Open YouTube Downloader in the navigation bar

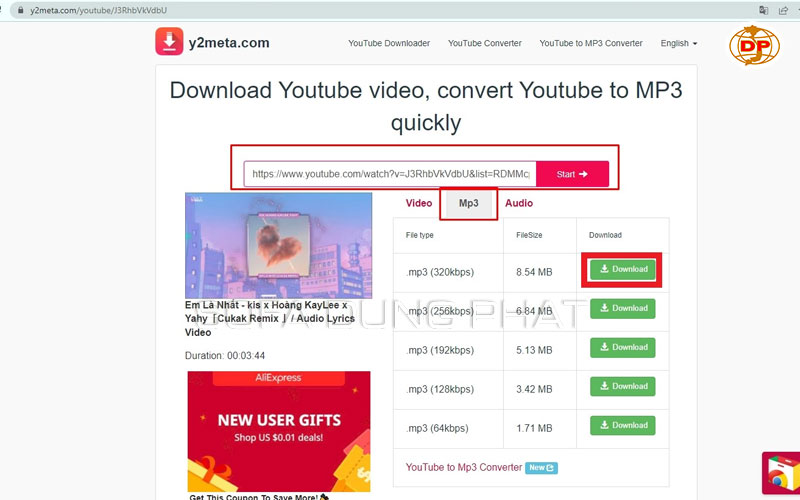(389, 43)
